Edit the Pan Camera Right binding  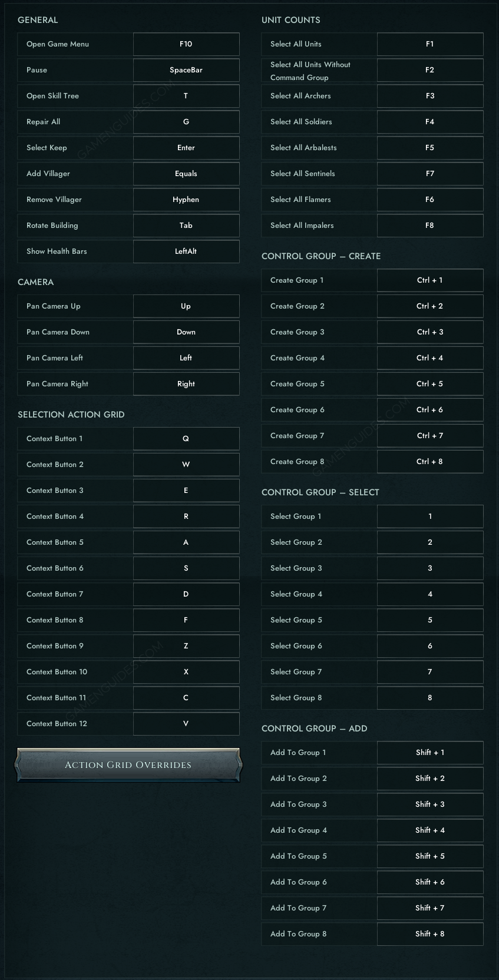186,384
